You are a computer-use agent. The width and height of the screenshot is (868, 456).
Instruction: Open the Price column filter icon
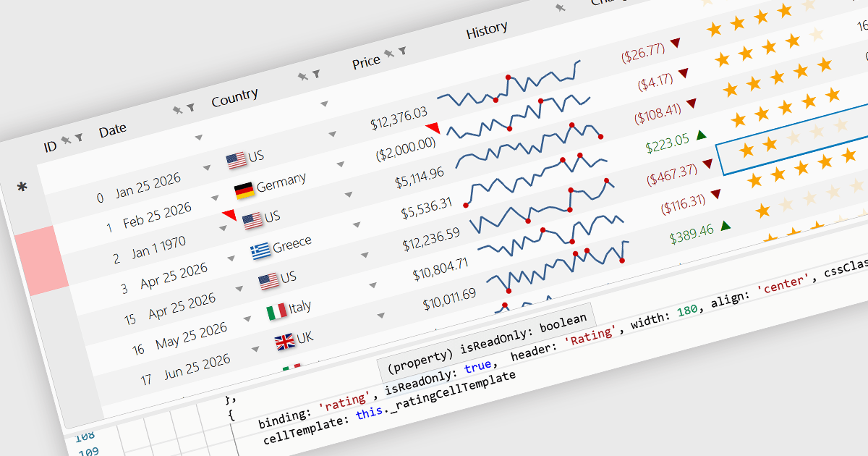point(402,51)
